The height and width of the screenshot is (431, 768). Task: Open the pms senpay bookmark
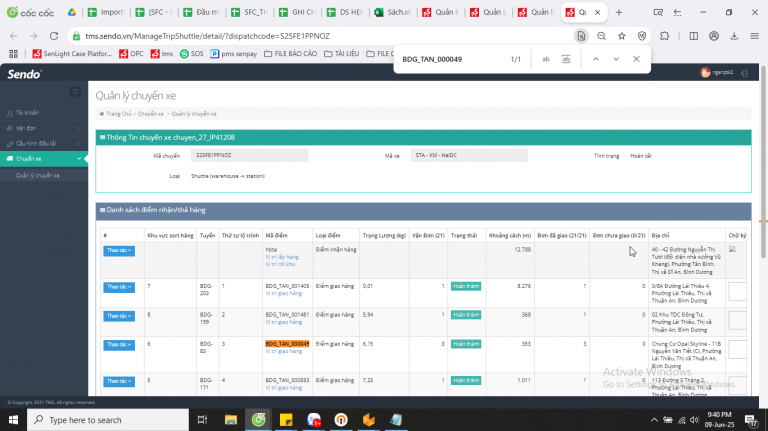tap(234, 54)
